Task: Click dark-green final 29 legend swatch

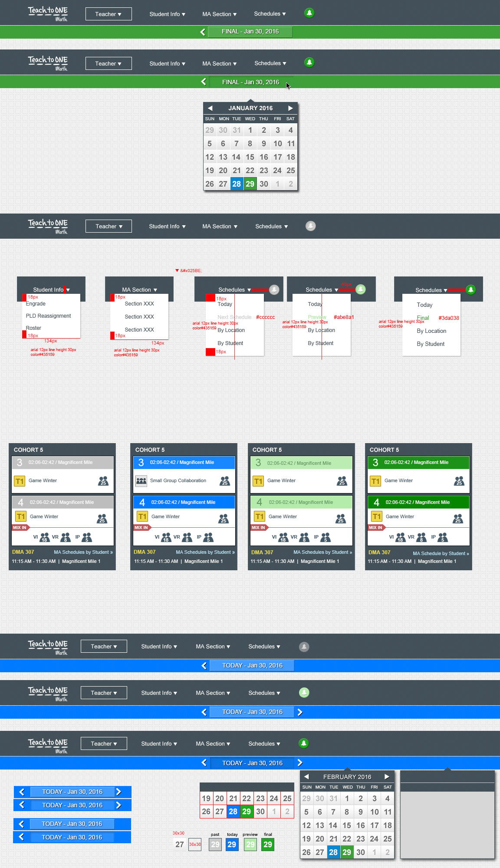Action: pos(268,845)
